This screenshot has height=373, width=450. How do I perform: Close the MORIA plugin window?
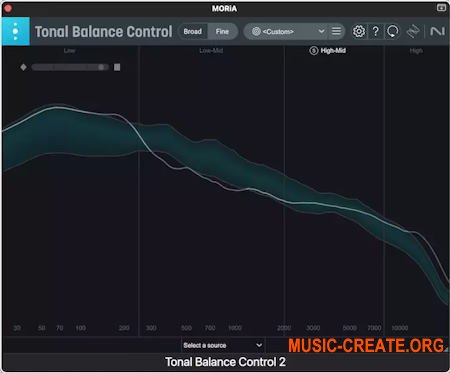(7, 8)
